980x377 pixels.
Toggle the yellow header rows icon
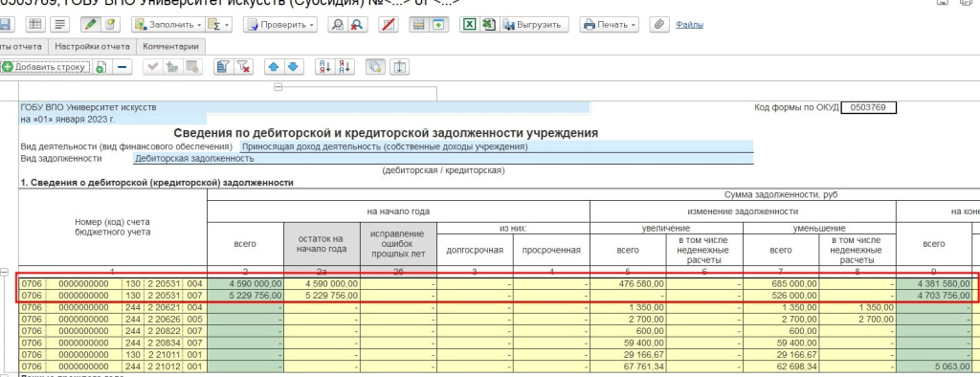click(x=418, y=24)
